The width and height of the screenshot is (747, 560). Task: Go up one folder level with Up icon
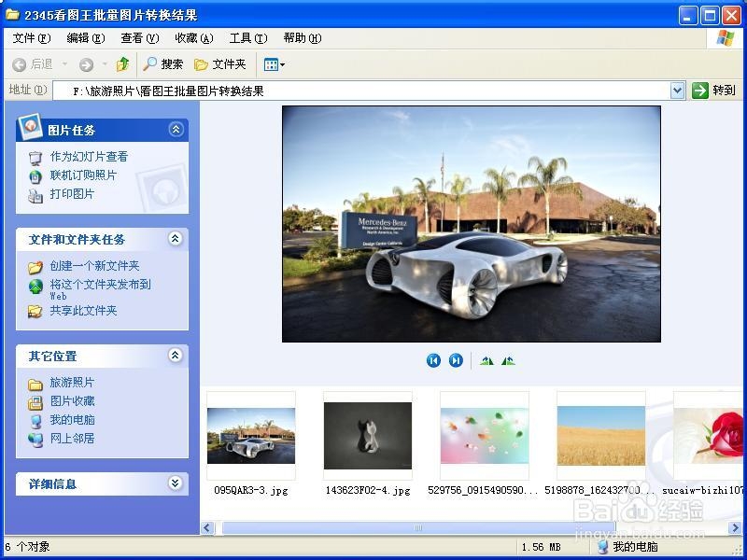coord(124,64)
